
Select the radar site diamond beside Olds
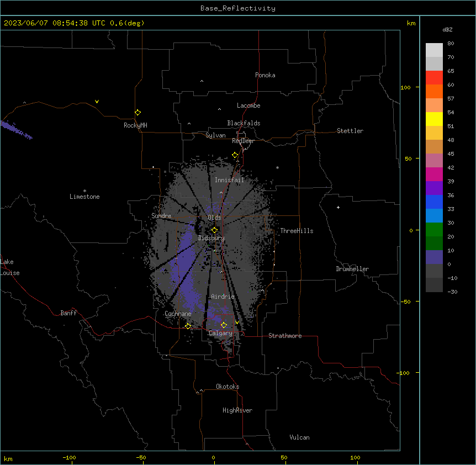click(x=214, y=230)
